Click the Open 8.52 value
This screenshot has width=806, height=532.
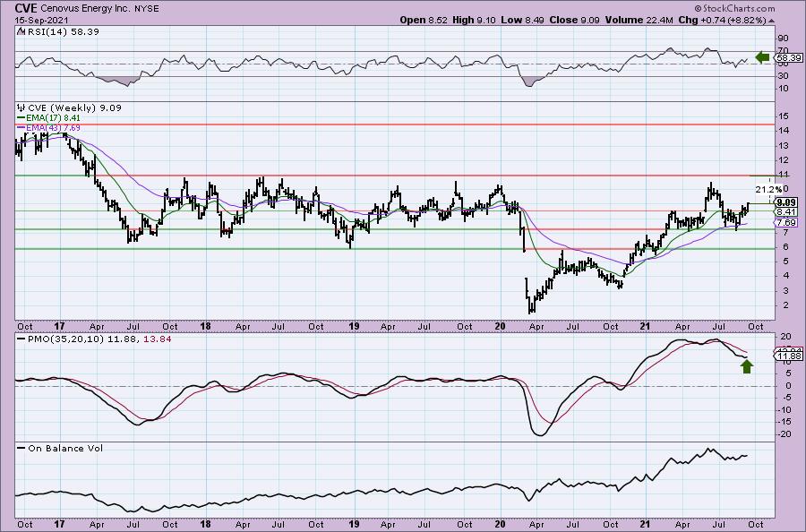pos(425,20)
